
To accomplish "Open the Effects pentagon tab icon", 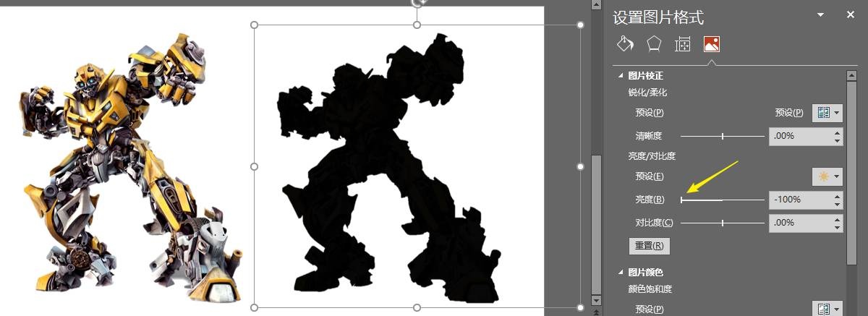I will pyautogui.click(x=654, y=44).
